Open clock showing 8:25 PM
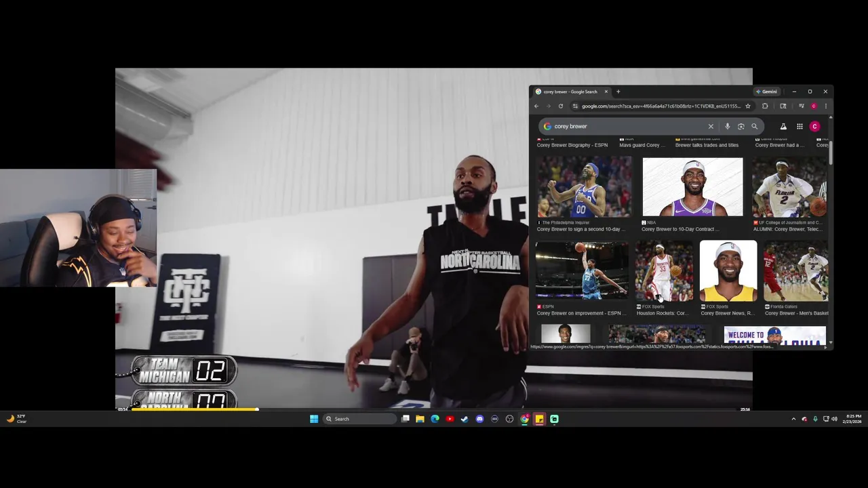This screenshot has width=868, height=488. coord(853,419)
